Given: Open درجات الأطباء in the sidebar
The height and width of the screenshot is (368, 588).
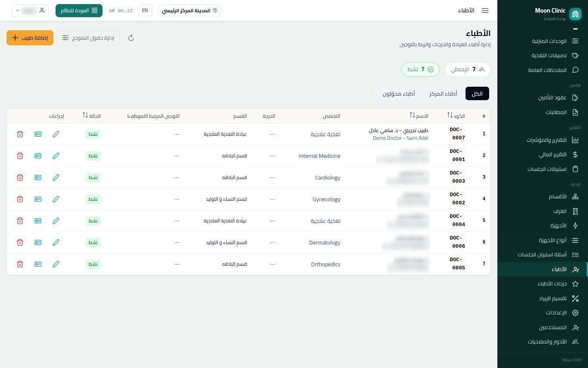Looking at the screenshot, I should coord(542,284).
